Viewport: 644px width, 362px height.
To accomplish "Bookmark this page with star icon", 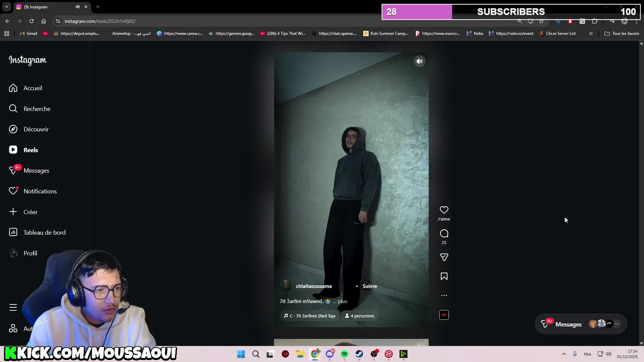I will click(x=541, y=21).
